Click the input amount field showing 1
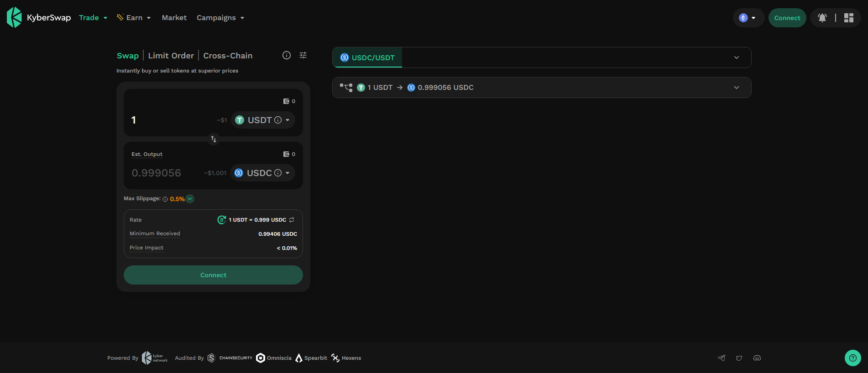 (x=171, y=120)
